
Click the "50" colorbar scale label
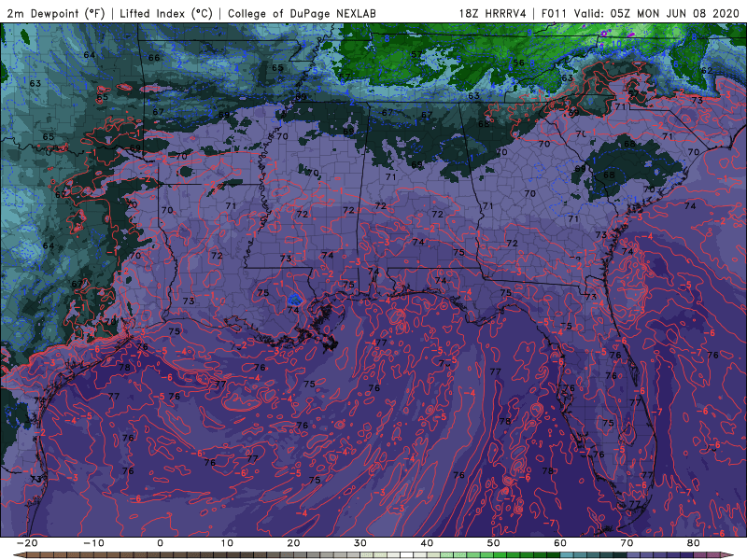click(494, 543)
